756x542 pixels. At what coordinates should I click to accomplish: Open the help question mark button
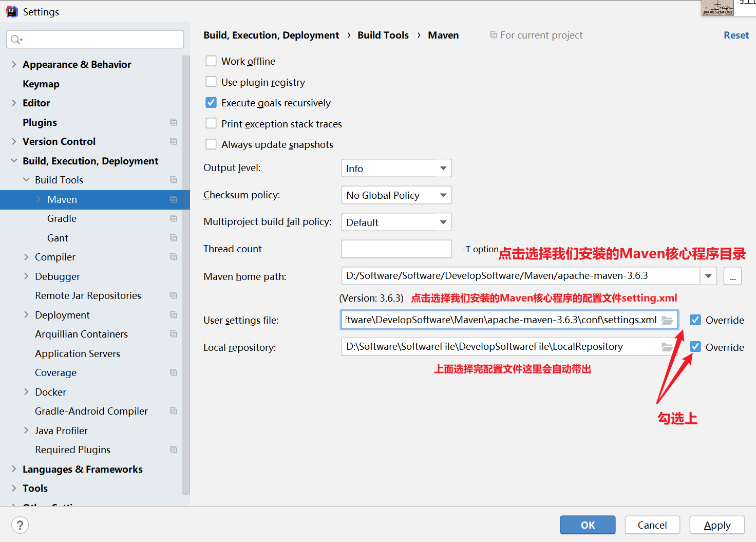(20, 525)
